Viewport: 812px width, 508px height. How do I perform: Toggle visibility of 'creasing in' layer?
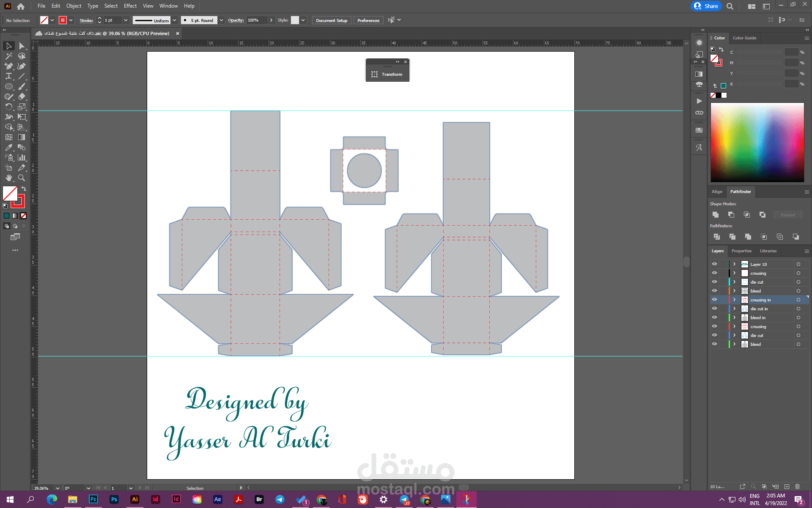pyautogui.click(x=714, y=300)
